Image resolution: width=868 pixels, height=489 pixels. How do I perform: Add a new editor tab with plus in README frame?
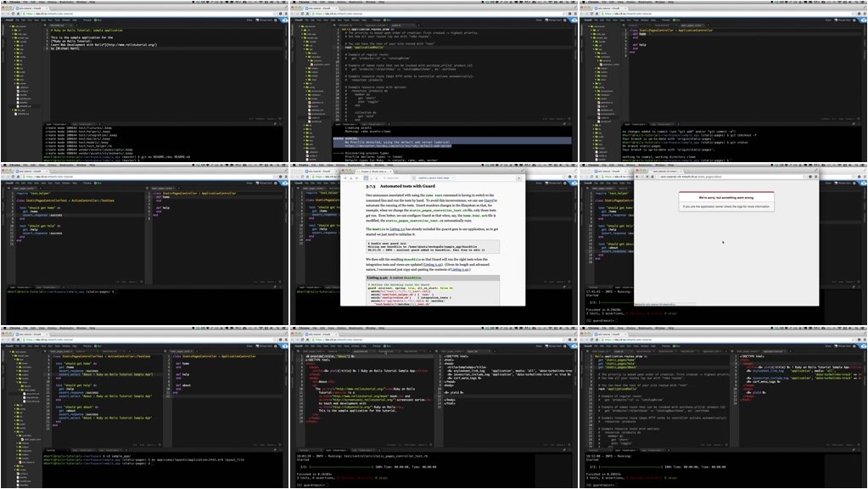(77, 25)
